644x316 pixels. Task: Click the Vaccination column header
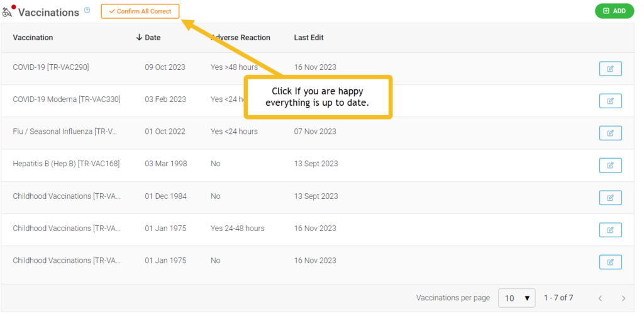33,38
